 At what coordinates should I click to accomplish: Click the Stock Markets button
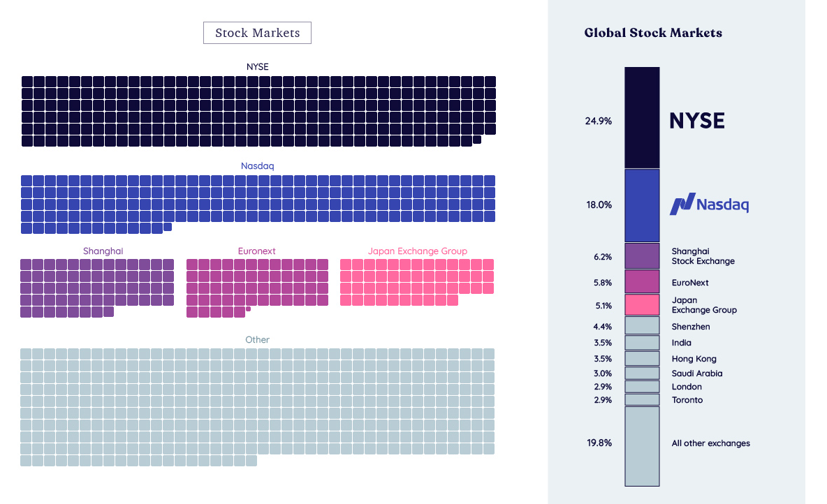(257, 33)
